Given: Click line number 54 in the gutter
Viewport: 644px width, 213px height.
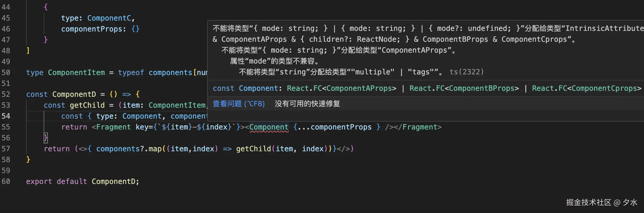Looking at the screenshot, I should tap(7, 116).
